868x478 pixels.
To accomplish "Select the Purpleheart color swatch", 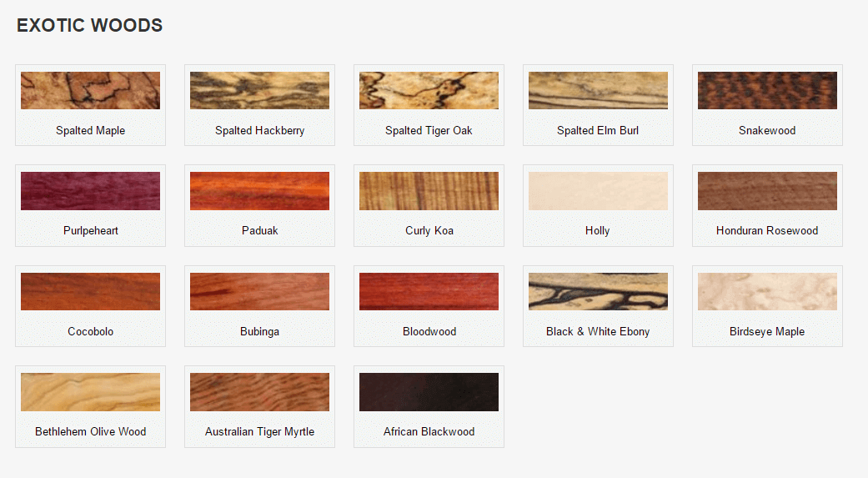I will (x=90, y=191).
